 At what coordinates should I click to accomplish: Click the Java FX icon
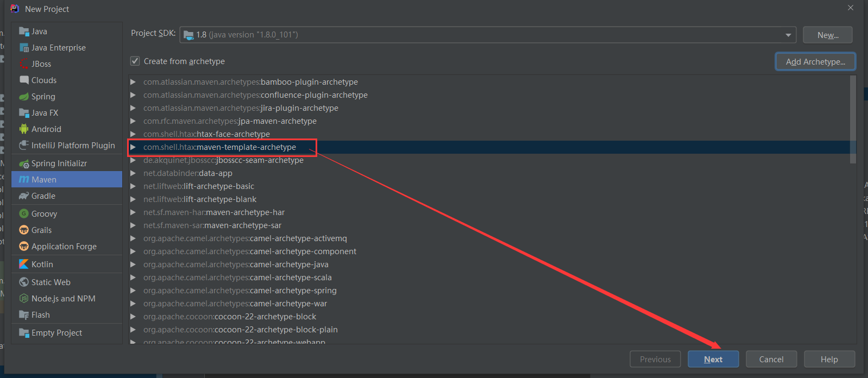coord(24,113)
